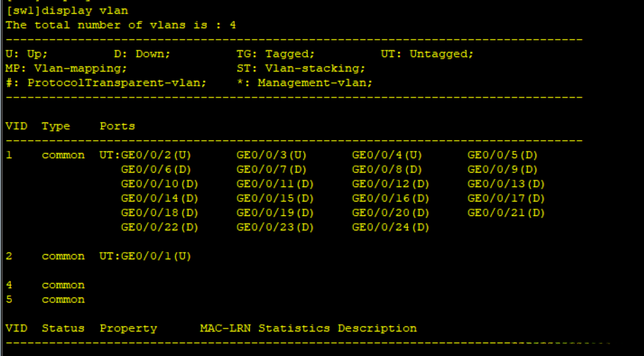Click port GE0/0/4(U) entry

point(387,155)
